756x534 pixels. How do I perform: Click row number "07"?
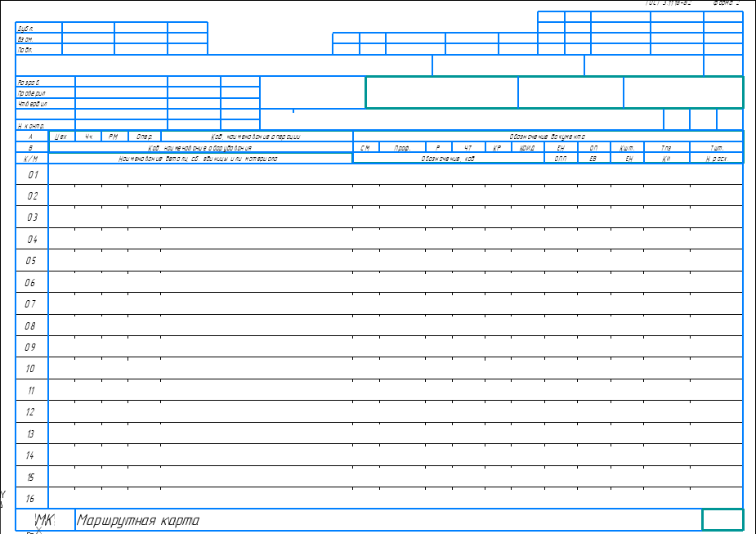click(x=30, y=303)
